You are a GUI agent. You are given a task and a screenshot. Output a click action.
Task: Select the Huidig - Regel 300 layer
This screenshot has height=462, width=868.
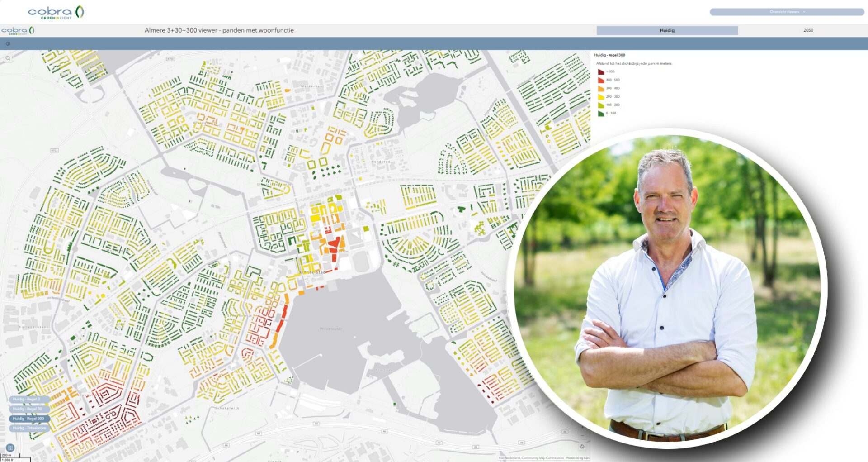pyautogui.click(x=29, y=419)
